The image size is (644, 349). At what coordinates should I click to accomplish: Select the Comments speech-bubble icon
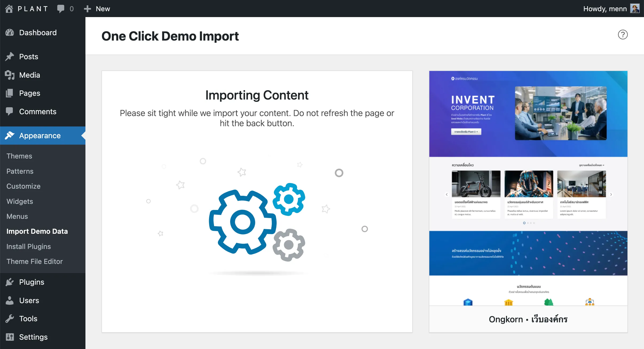[x=10, y=111]
